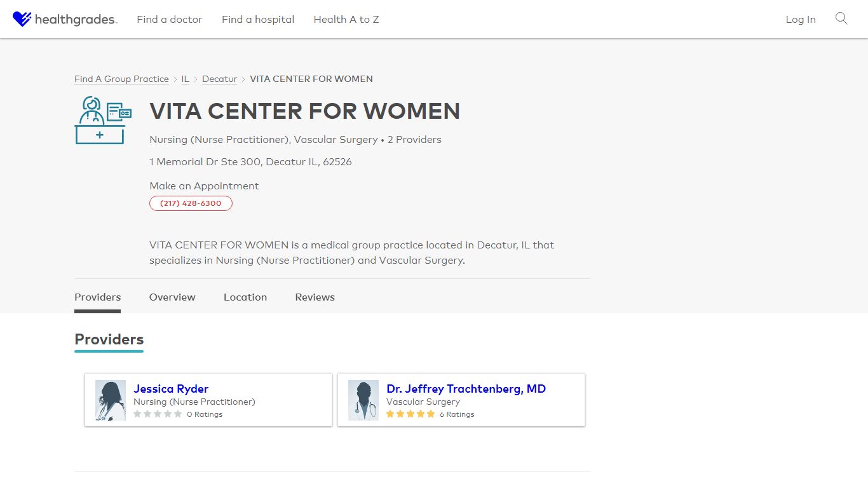This screenshot has width=868, height=488.
Task: Click Dr. Trachtenberg's silhouette photo
Action: click(x=363, y=400)
